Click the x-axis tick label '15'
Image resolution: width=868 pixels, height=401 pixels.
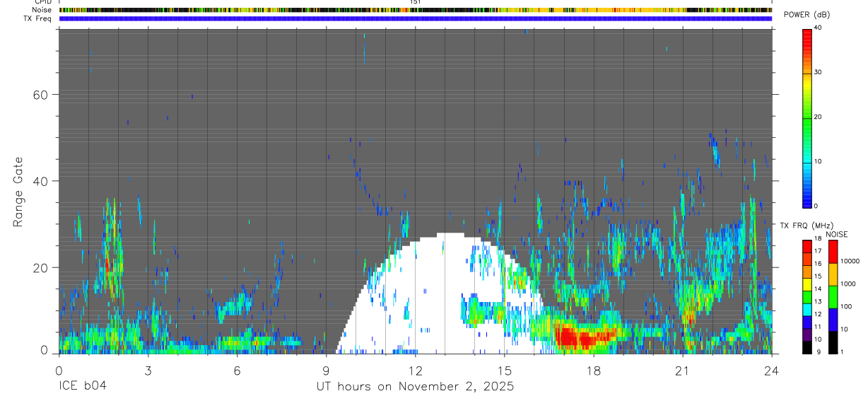pyautogui.click(x=504, y=371)
